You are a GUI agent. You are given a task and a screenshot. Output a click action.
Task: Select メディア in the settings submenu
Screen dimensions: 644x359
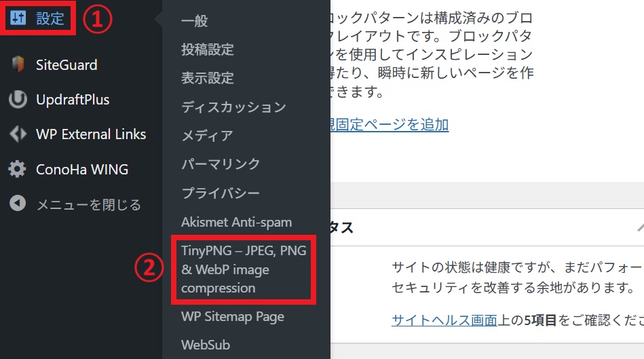pos(208,135)
